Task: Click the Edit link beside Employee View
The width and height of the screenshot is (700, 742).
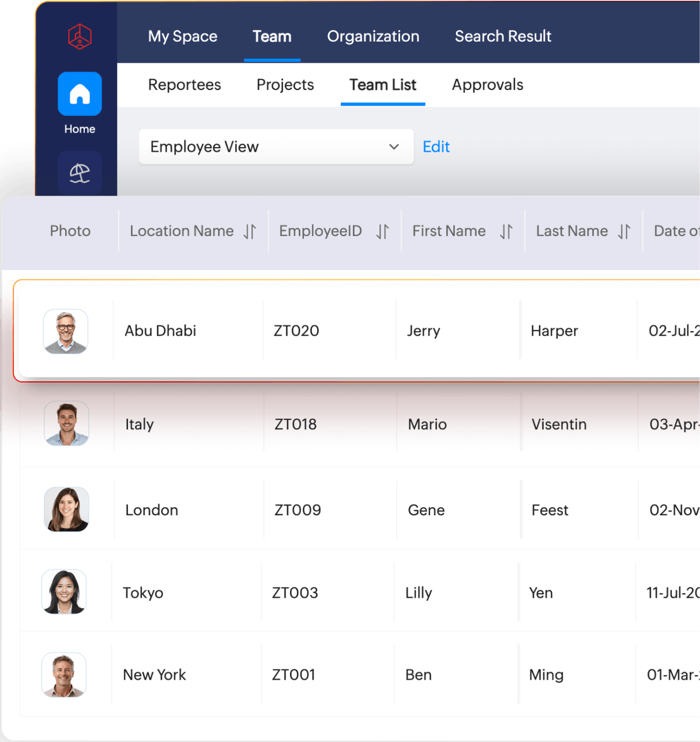Action: tap(436, 147)
